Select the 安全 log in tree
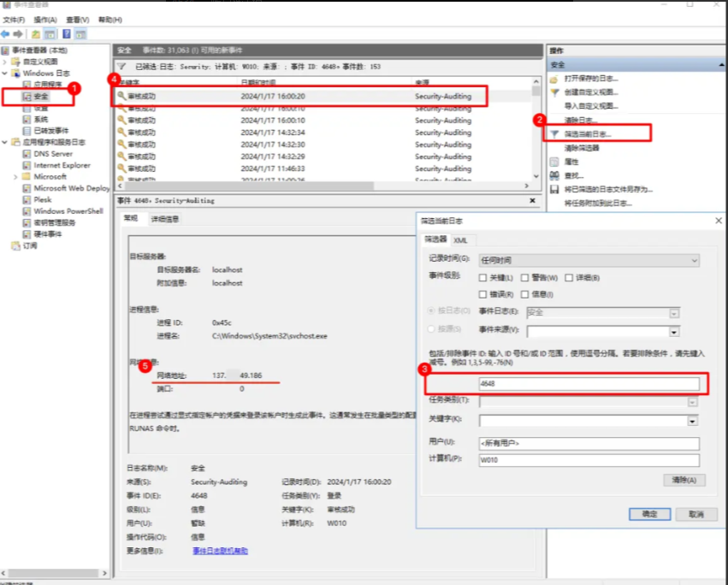Screen dimensions: 728x585 41,97
